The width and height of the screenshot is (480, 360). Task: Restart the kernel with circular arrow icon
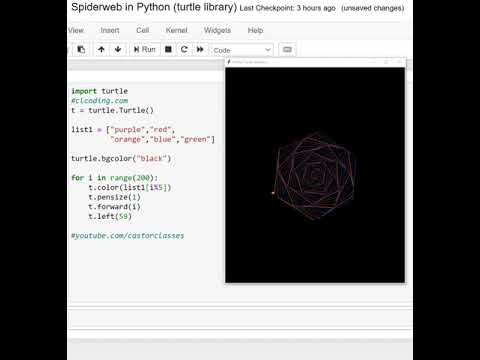(184, 49)
